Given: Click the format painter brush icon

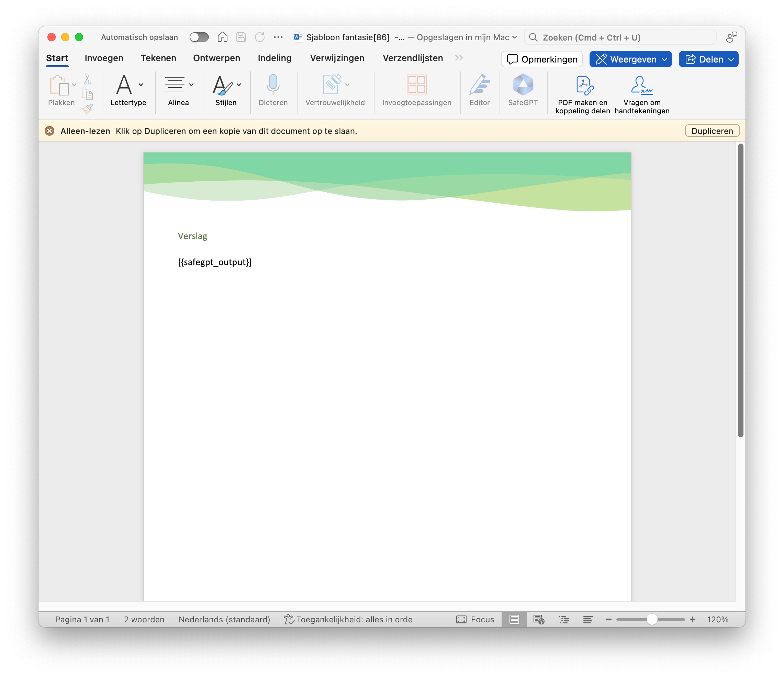Looking at the screenshot, I should point(87,109).
